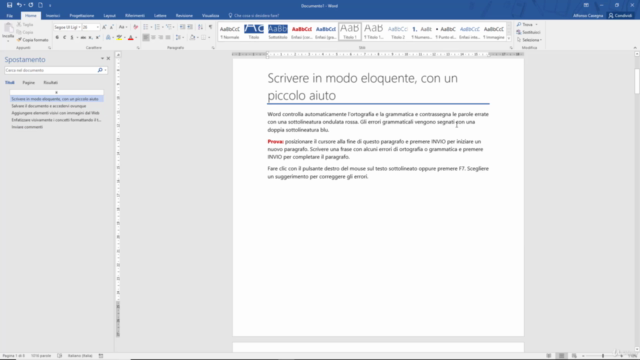Screen dimensions: 640x360
Task: Apply the Sottotitolo style
Action: (x=278, y=31)
